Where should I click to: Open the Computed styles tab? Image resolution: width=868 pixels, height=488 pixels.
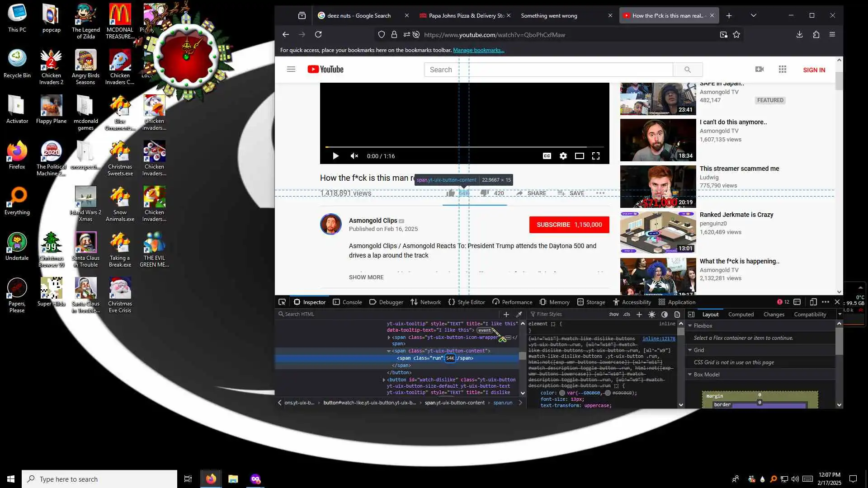741,314
